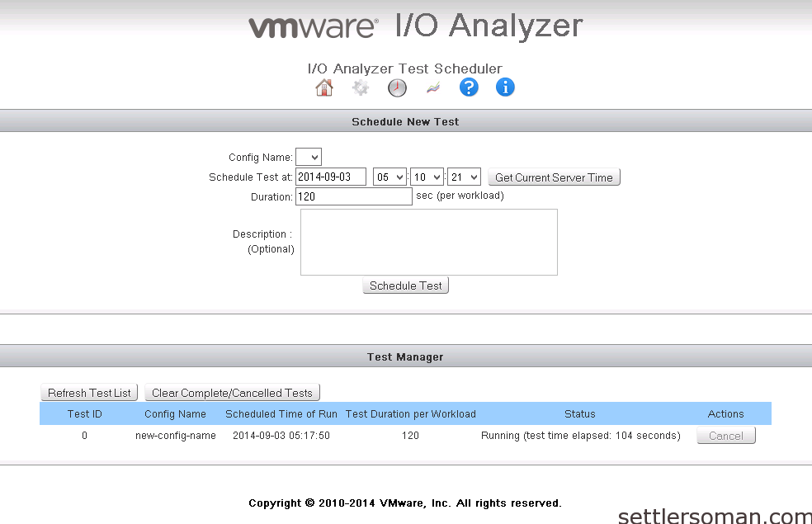The width and height of the screenshot is (812, 524).
Task: Click Get Current Server Time button
Action: [x=554, y=177]
